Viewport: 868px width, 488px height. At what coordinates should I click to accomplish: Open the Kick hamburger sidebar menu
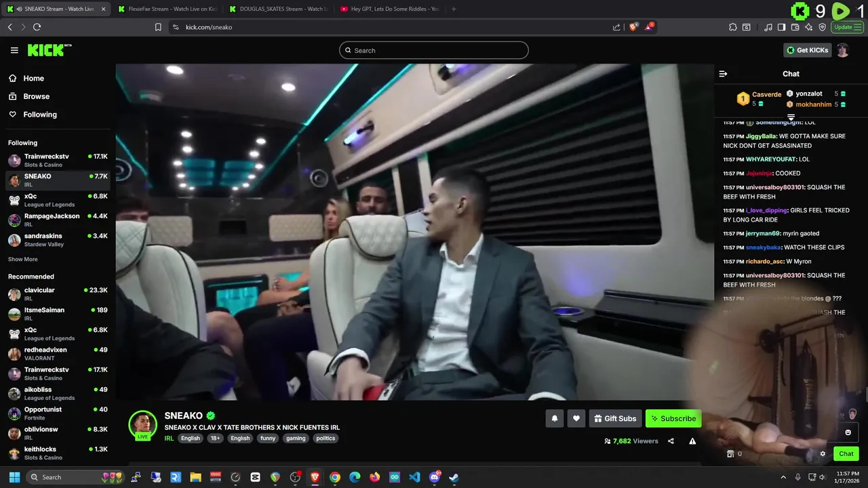point(14,50)
